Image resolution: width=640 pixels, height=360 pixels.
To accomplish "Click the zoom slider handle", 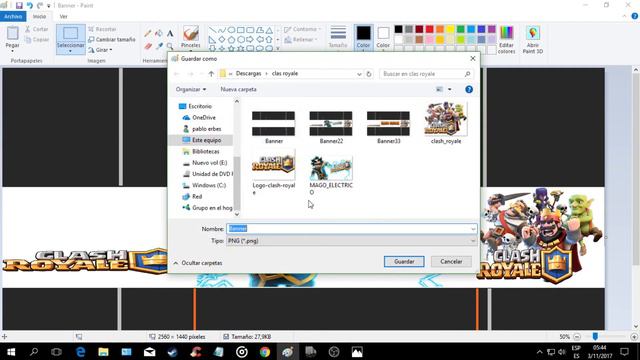I will 595,336.
